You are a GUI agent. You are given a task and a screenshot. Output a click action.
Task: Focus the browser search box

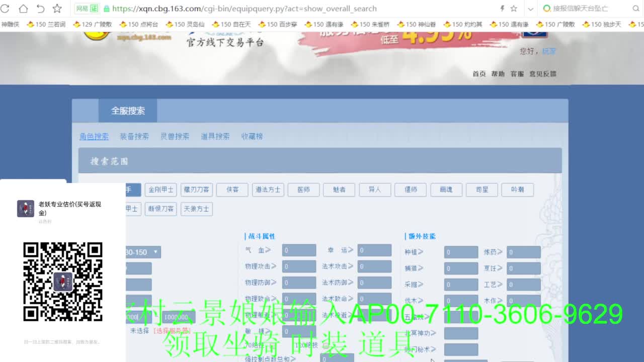pos(587,9)
